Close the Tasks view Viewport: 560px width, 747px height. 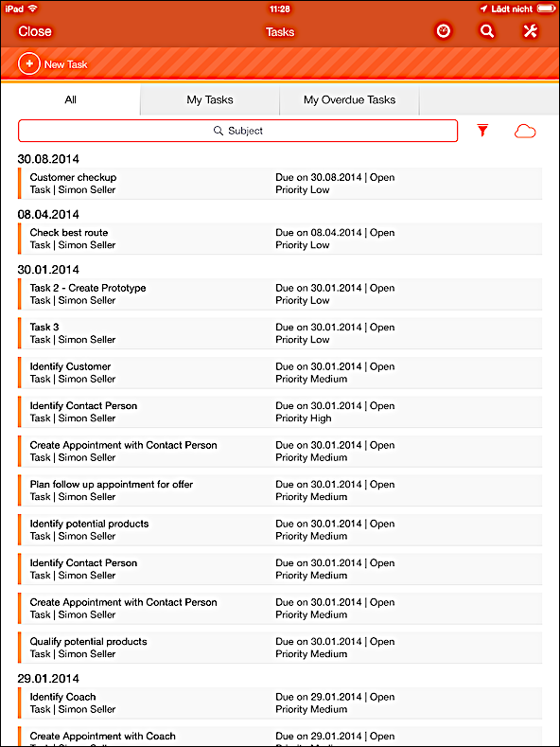35,31
